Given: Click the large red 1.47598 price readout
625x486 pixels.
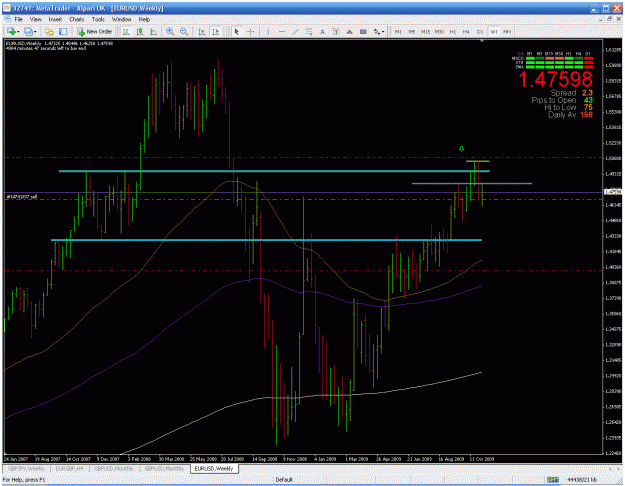Looking at the screenshot, I should point(555,79).
